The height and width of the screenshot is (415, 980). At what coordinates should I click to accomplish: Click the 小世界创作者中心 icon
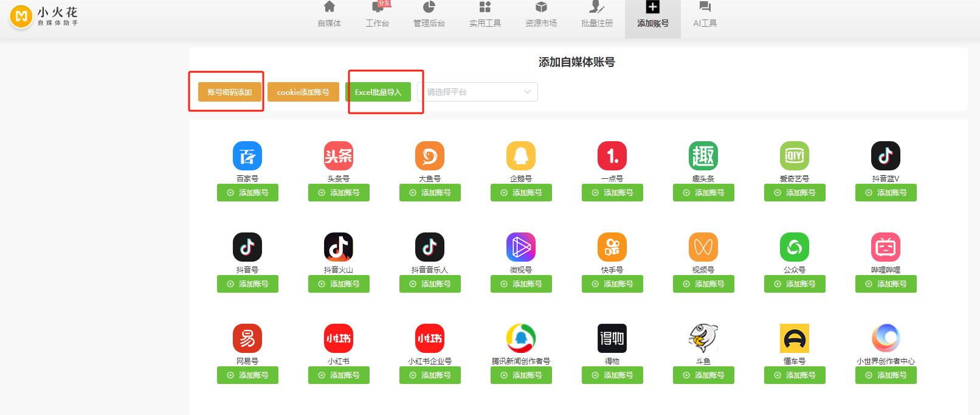886,338
